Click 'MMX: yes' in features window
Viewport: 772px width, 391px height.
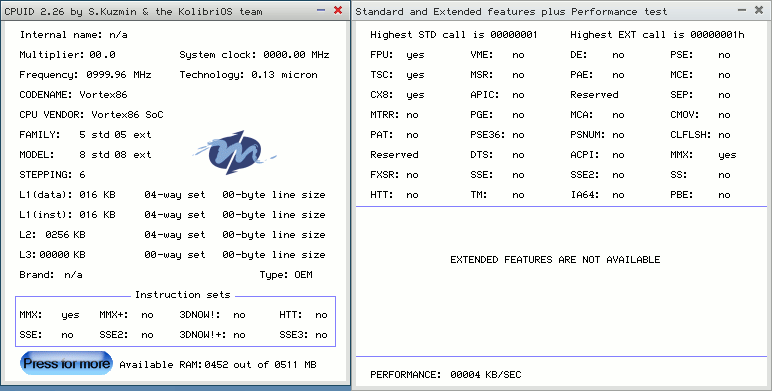703,155
